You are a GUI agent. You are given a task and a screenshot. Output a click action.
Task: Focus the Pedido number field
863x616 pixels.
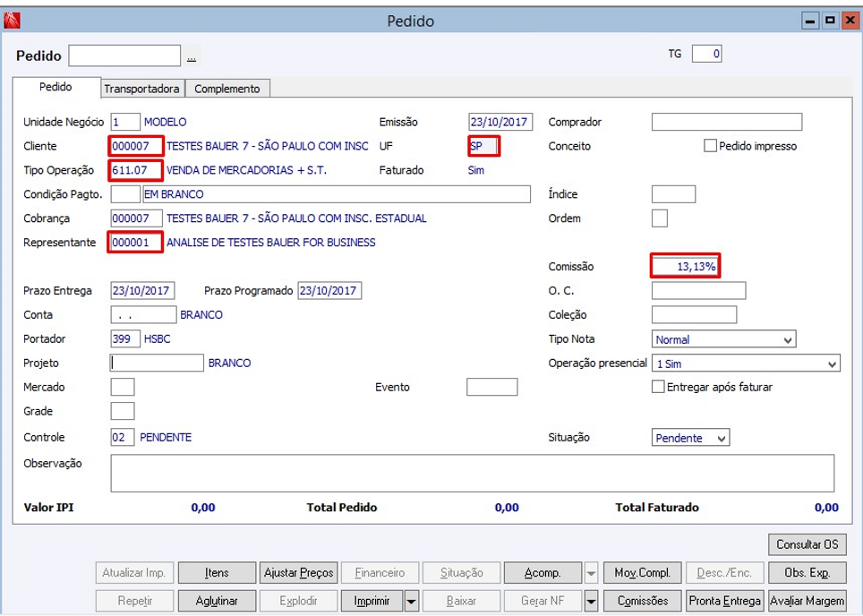point(124,56)
